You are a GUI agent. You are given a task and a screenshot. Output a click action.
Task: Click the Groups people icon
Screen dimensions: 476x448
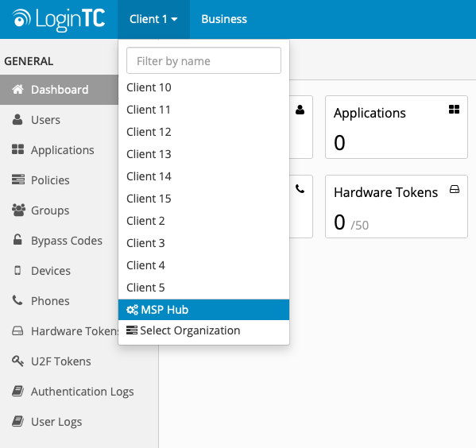tap(18, 210)
